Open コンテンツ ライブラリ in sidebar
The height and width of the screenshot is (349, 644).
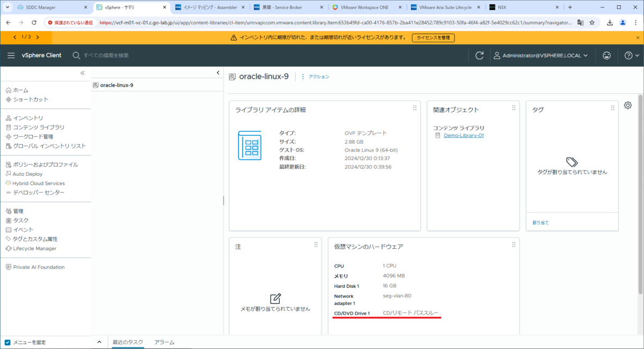[35, 127]
